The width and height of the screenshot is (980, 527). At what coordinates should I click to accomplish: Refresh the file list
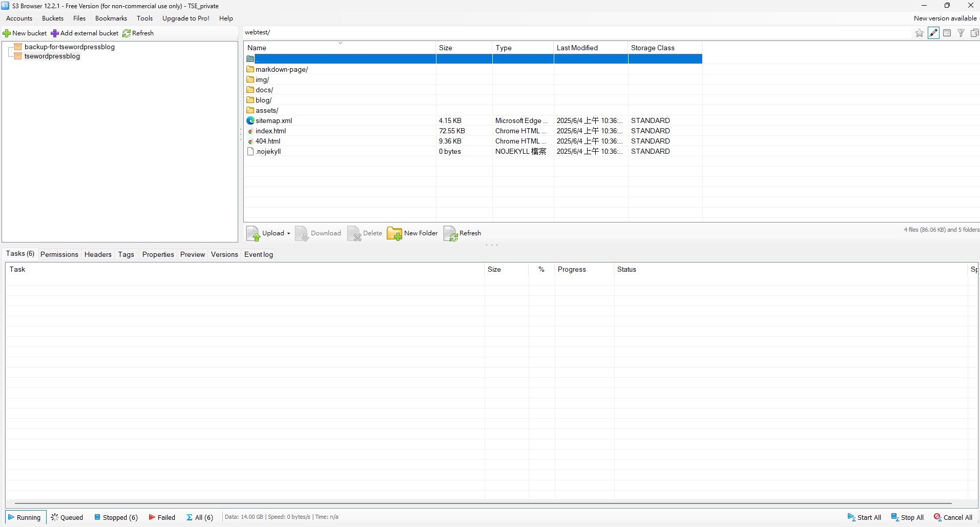pyautogui.click(x=462, y=233)
